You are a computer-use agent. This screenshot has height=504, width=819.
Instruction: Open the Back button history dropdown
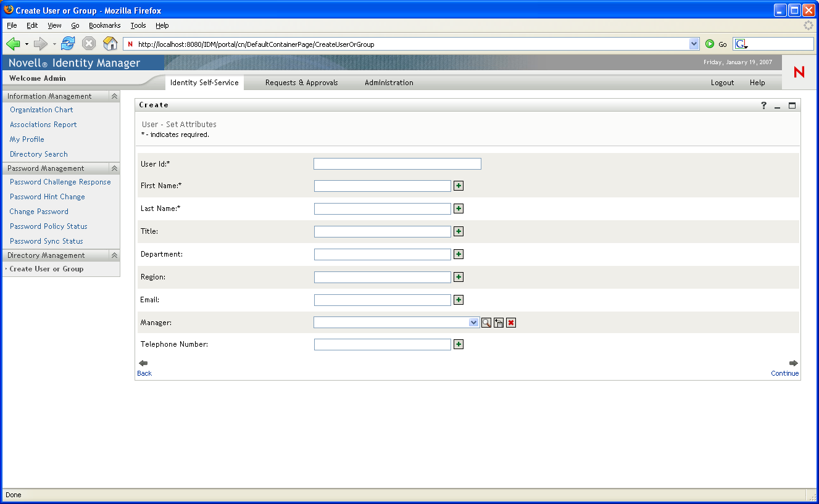(x=27, y=44)
